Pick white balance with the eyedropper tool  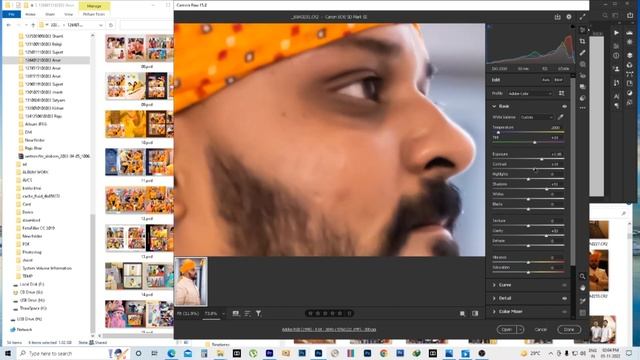(x=561, y=117)
